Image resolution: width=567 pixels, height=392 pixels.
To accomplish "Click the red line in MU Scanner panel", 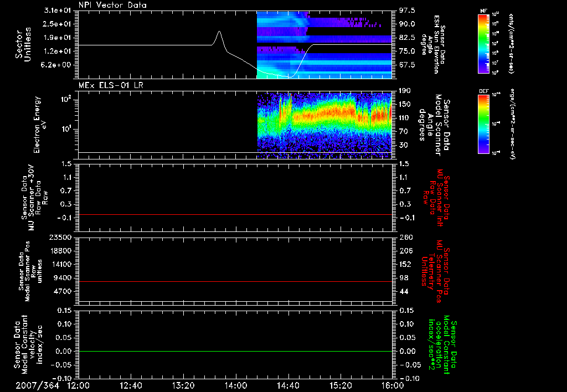I will (235, 214).
